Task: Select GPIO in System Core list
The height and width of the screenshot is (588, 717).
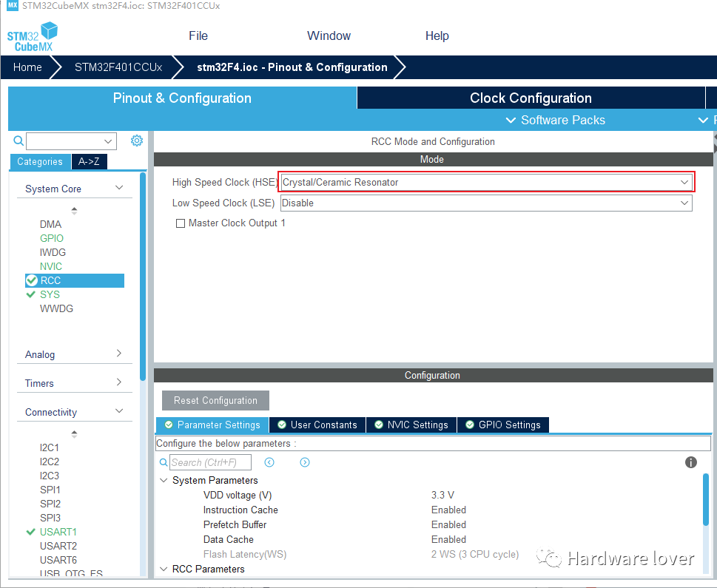Action: pyautogui.click(x=51, y=238)
